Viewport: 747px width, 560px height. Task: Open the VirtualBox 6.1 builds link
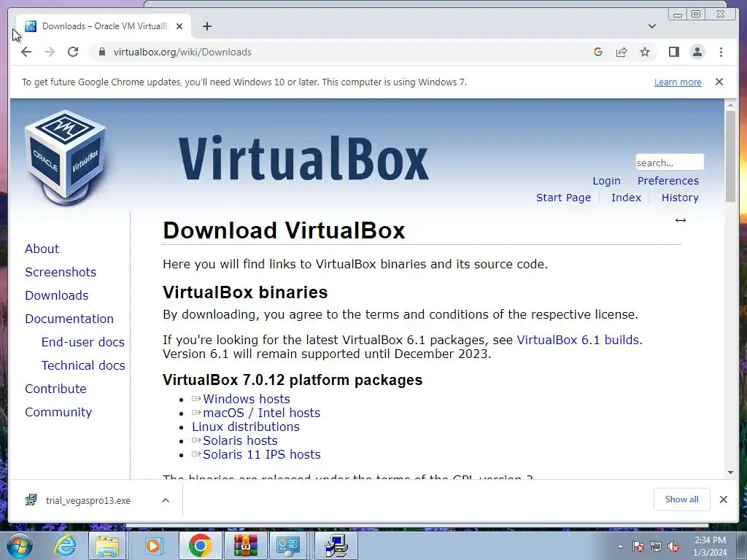coord(578,340)
